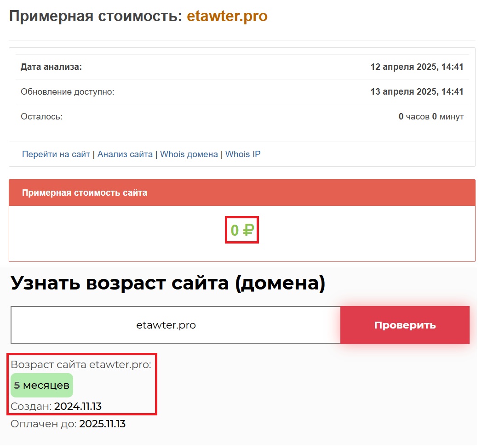Click the paid-until date 2025.11.13
This screenshot has width=482, height=448.
(x=102, y=424)
